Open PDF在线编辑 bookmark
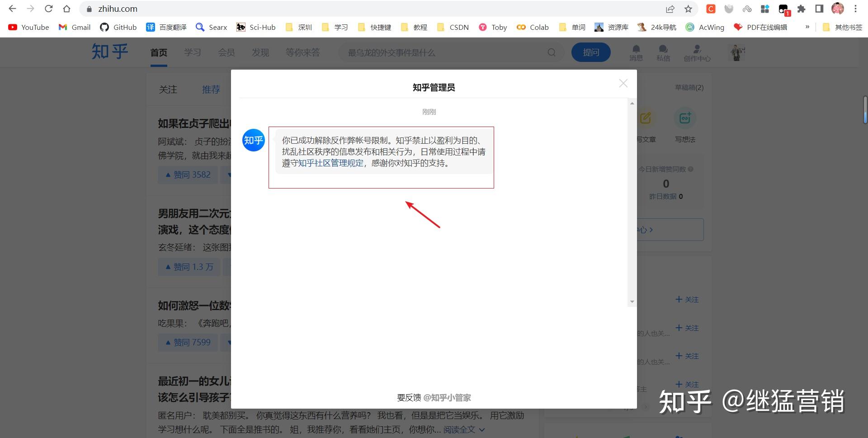This screenshot has width=868, height=438. (x=760, y=27)
